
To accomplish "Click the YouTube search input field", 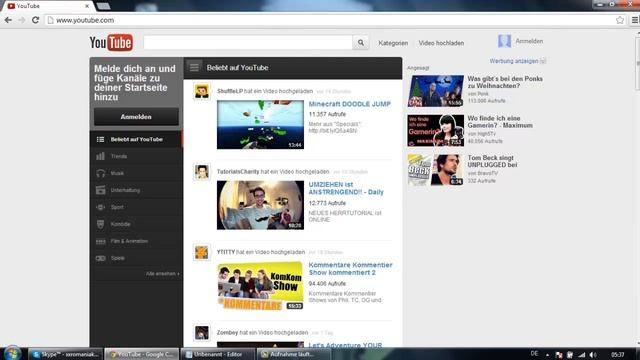I will pos(248,42).
